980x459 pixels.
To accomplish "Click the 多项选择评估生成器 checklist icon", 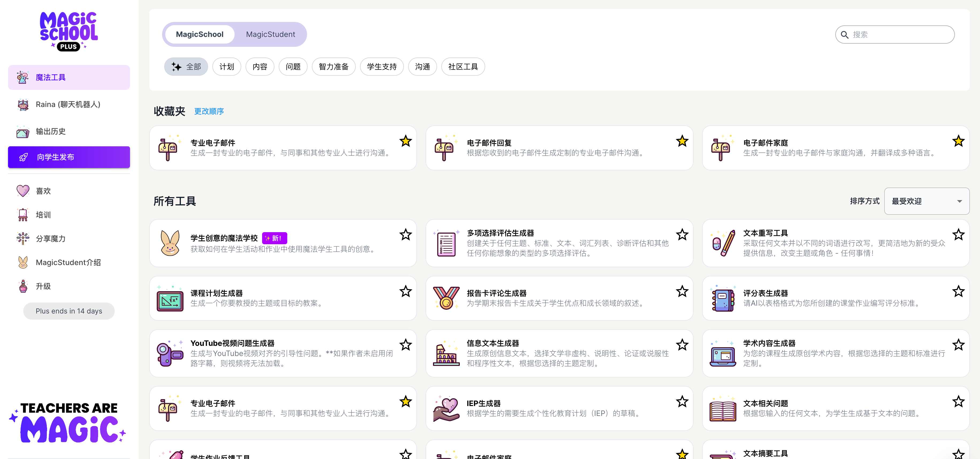I will tap(446, 243).
